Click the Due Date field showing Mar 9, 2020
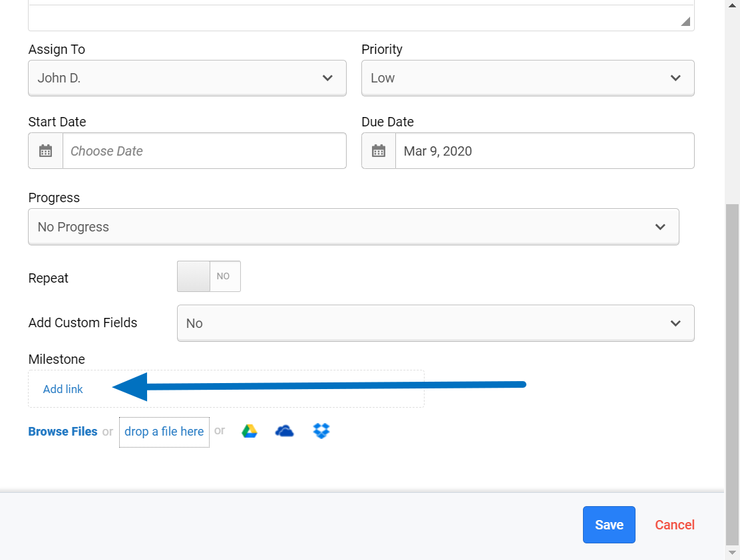740x560 pixels. coord(544,151)
